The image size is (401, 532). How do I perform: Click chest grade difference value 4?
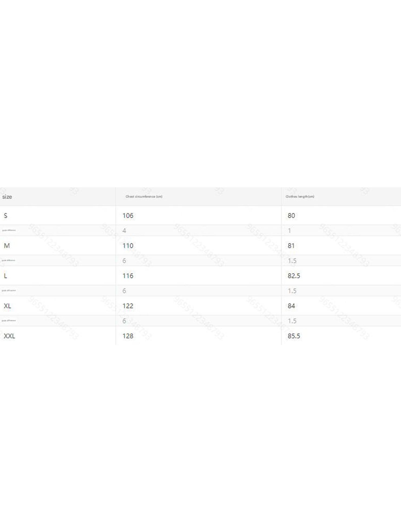click(x=124, y=231)
